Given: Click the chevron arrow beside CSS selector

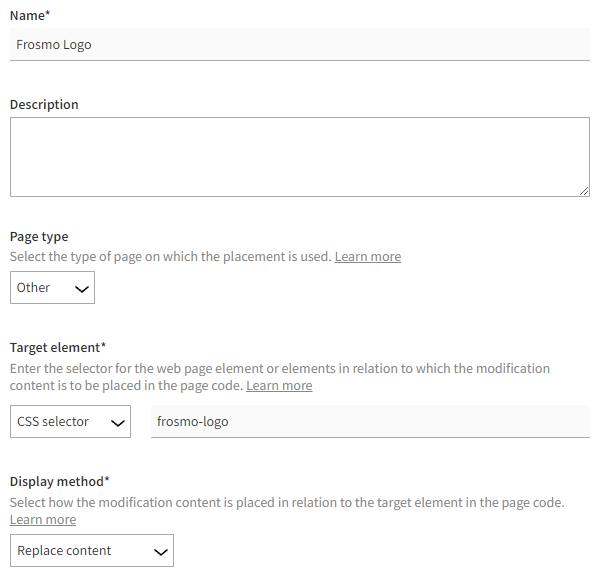Looking at the screenshot, I should (x=115, y=423).
